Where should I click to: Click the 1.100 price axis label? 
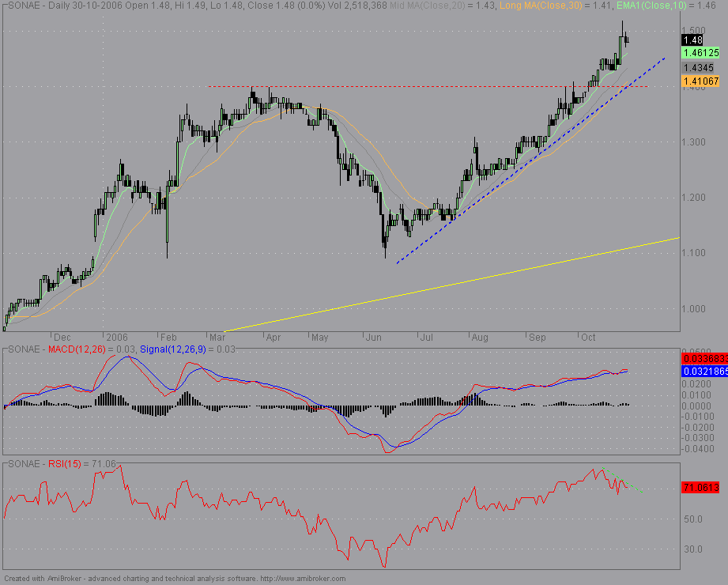(693, 252)
